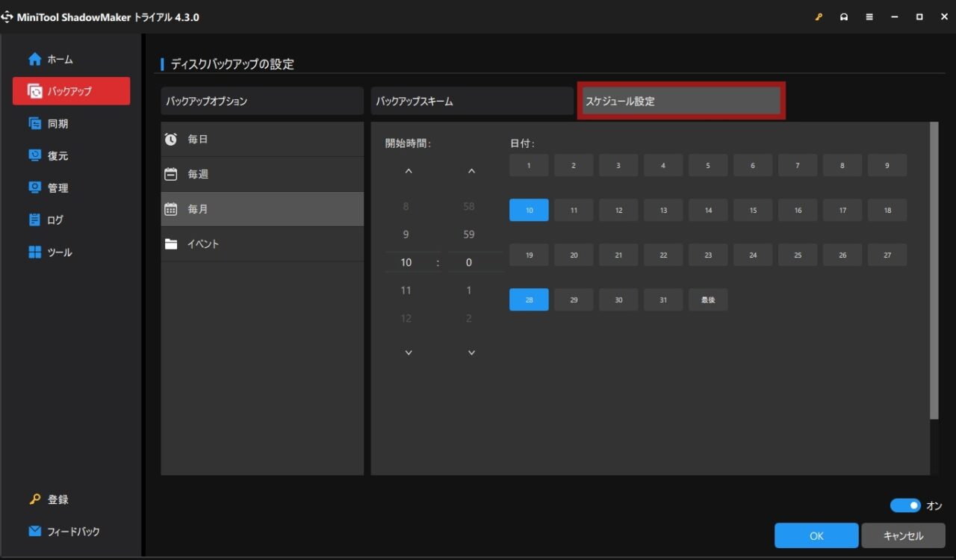Select day 29 in the date grid
The width and height of the screenshot is (956, 560).
point(574,299)
